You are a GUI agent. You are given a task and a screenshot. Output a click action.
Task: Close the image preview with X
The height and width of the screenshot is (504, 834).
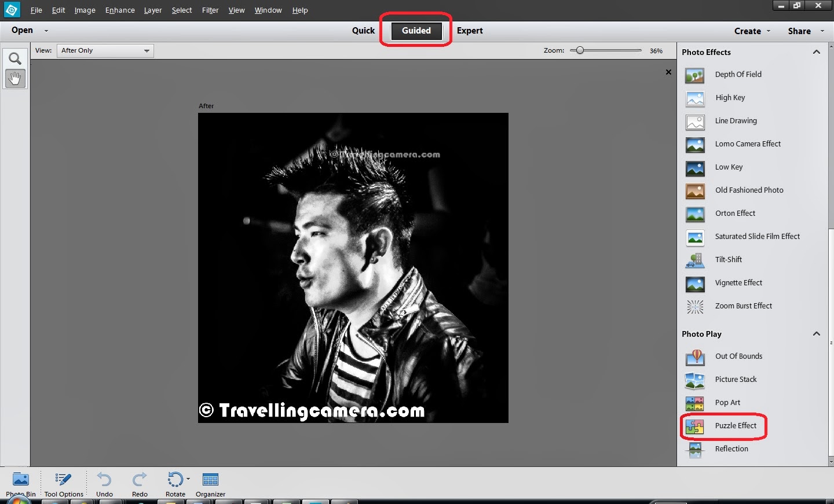pyautogui.click(x=668, y=72)
